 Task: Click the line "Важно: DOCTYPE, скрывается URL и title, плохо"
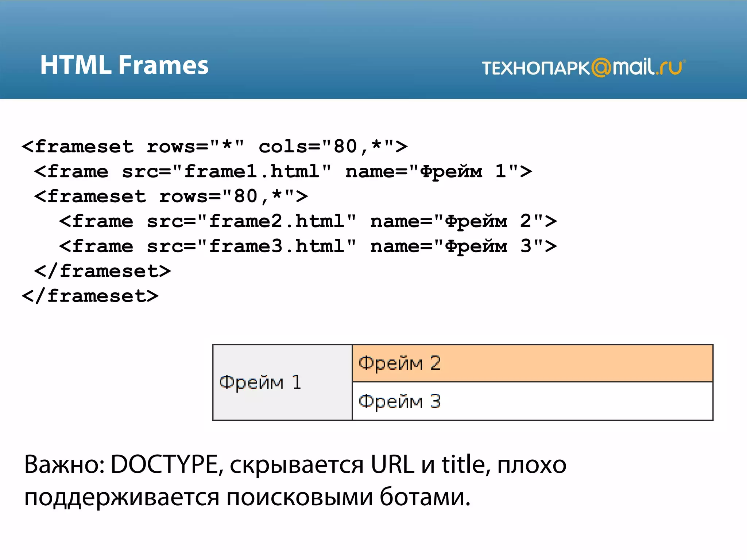pos(295,465)
